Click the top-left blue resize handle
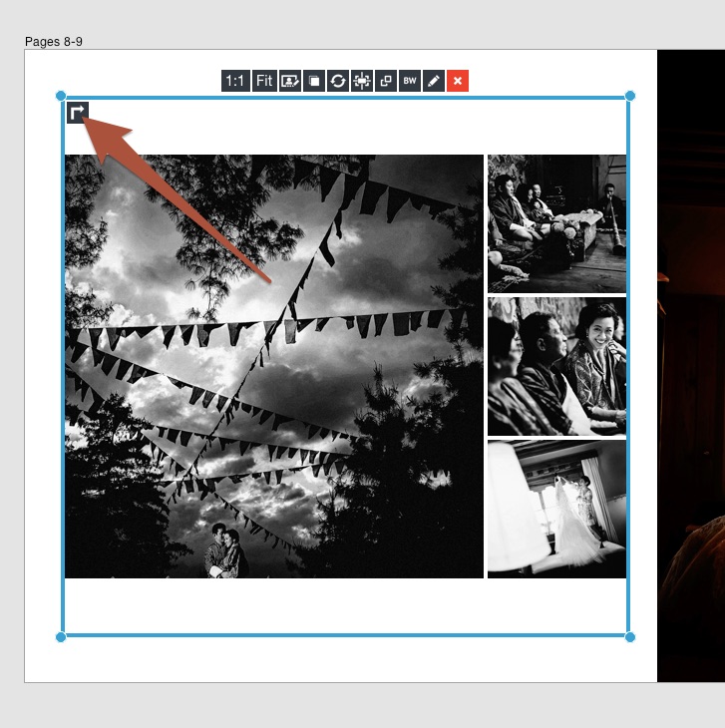This screenshot has width=725, height=728. 61,96
